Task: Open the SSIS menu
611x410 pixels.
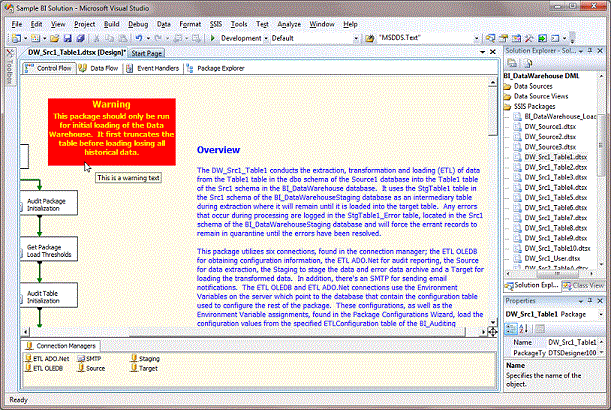Action: click(215, 24)
